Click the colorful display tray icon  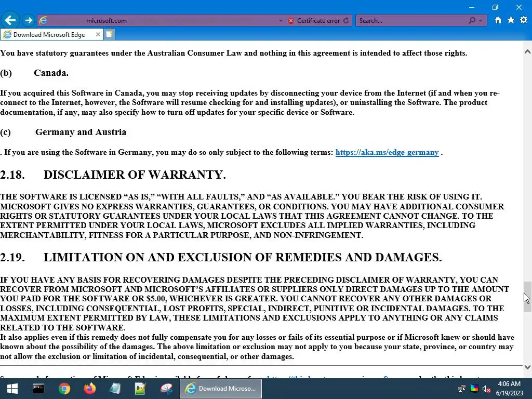click(474, 389)
